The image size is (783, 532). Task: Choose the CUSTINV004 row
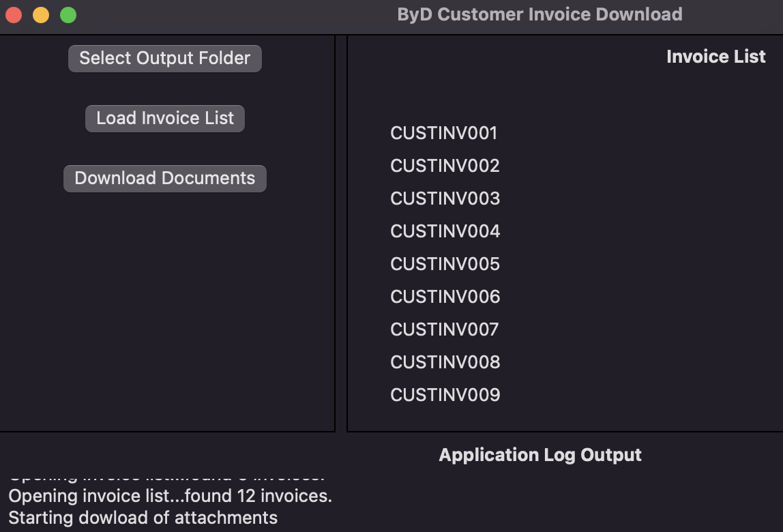(x=445, y=231)
